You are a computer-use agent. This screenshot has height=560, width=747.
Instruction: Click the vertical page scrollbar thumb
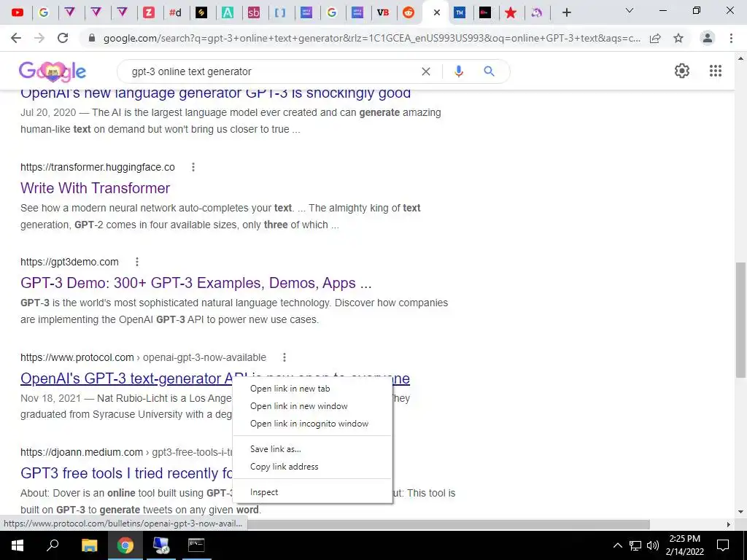point(740,319)
